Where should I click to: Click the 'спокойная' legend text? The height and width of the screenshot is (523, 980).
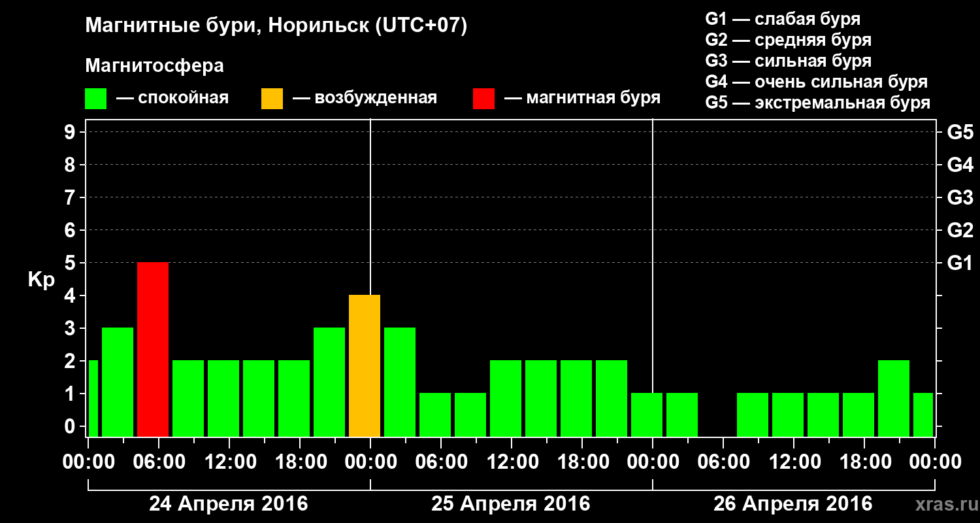point(183,99)
